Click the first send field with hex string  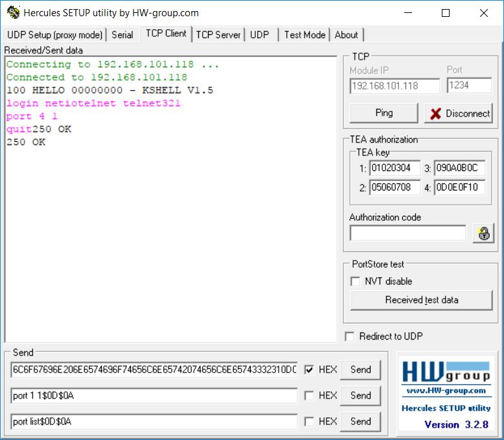click(x=154, y=369)
